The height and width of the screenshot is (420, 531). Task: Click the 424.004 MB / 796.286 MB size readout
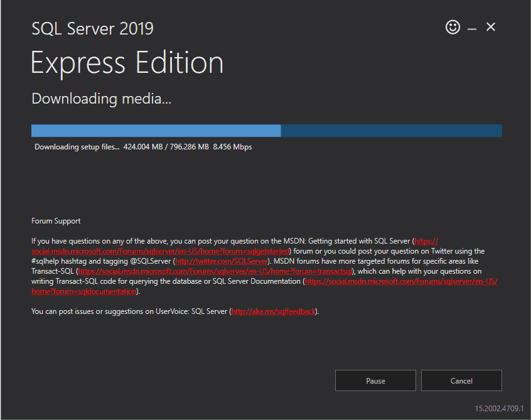166,147
